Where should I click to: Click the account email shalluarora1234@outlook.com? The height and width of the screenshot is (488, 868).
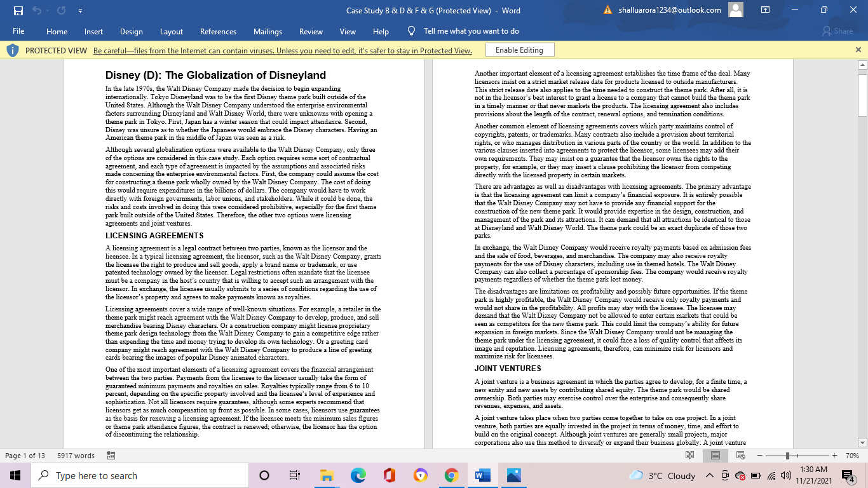click(669, 10)
